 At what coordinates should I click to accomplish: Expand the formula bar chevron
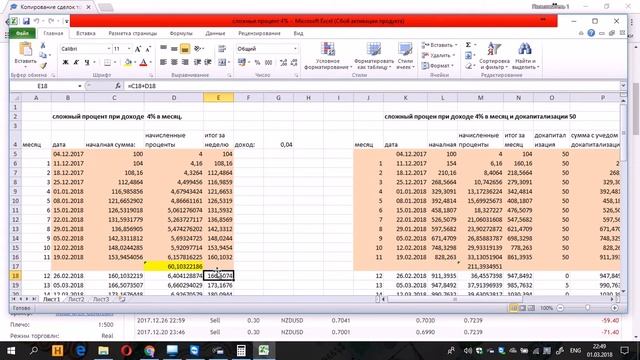click(x=623, y=86)
